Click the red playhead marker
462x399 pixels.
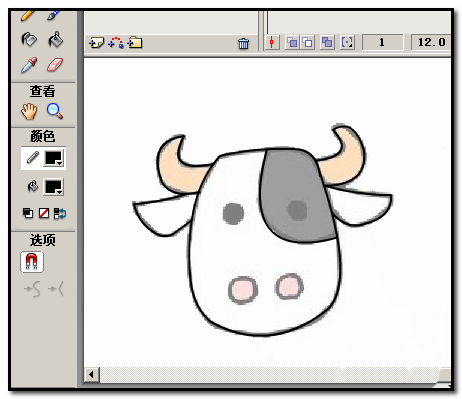pyautogui.click(x=267, y=23)
